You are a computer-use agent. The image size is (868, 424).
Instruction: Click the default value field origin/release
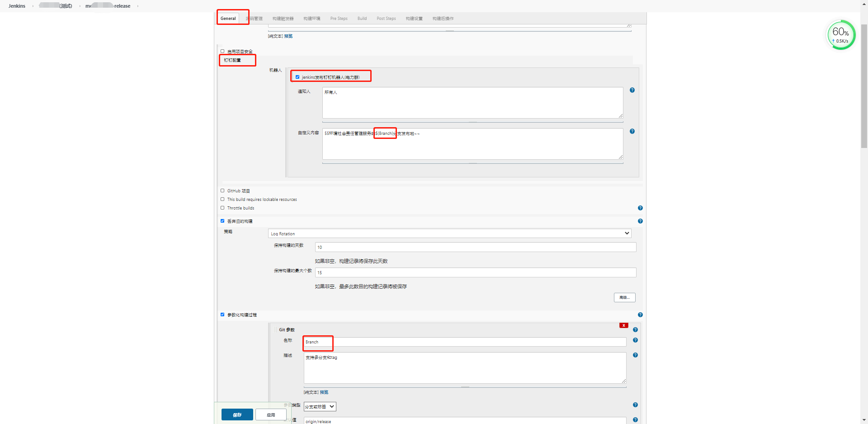coord(465,421)
